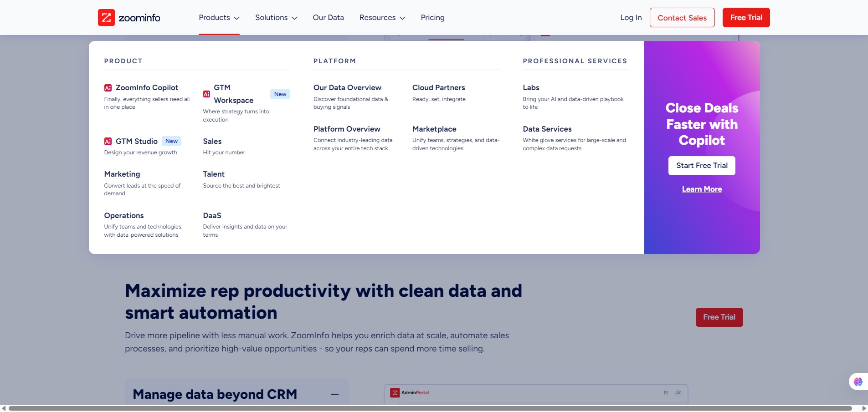868x412 pixels.
Task: Click 'Hit your number' text
Action: pos(224,153)
